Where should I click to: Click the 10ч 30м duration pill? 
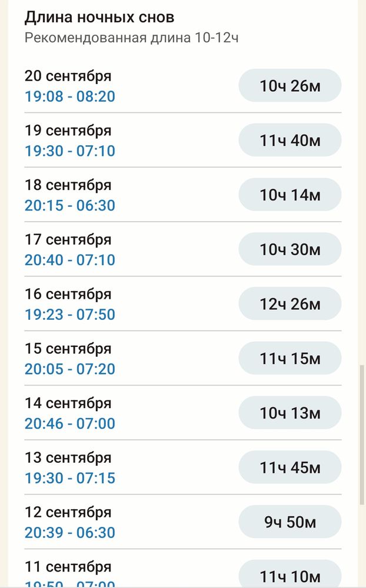(290, 249)
